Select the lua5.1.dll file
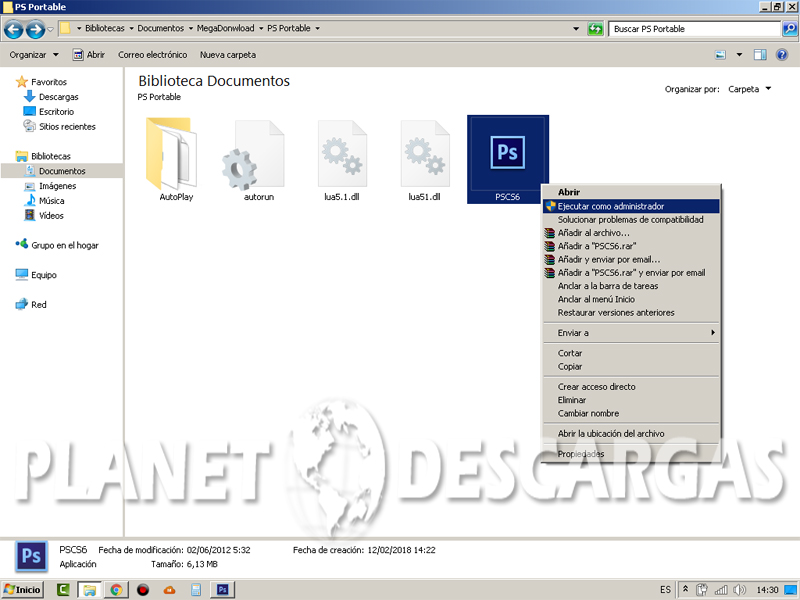800x600 pixels. (342, 159)
